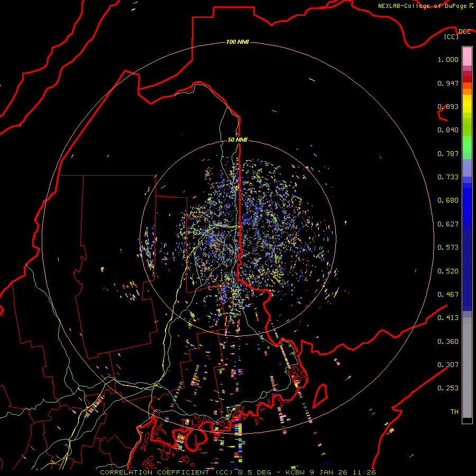Click the 0.787 color scale value
The width and height of the screenshot is (476, 476).
[448, 153]
